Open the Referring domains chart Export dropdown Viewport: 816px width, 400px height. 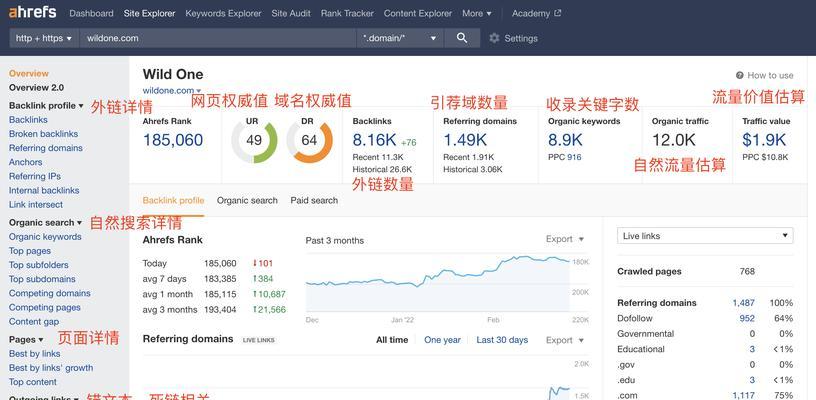(x=565, y=340)
